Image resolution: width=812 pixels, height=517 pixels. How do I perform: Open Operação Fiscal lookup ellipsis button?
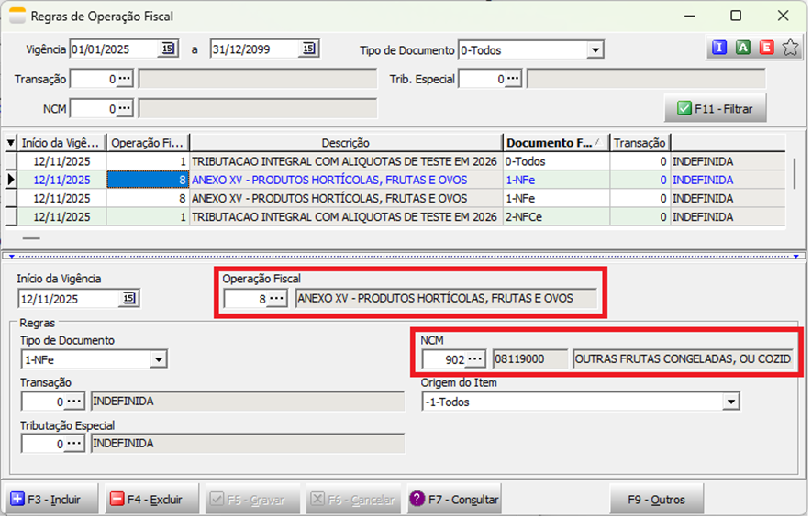[x=276, y=299]
